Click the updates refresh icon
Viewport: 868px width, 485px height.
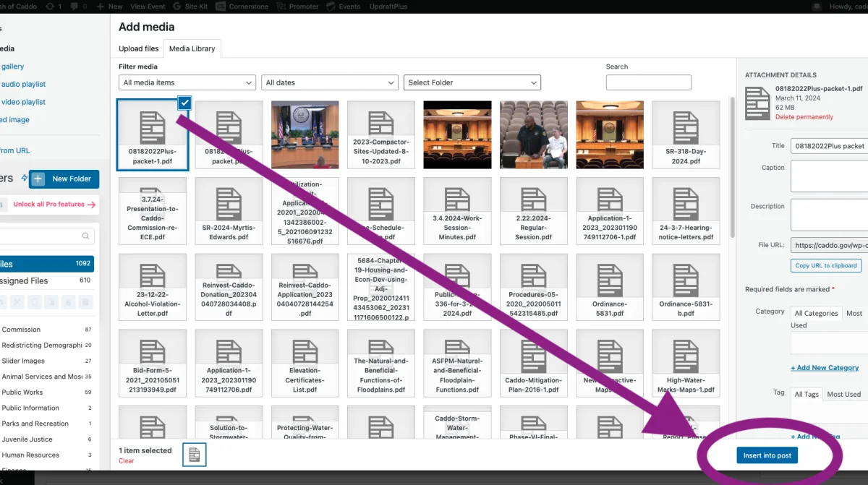click(x=50, y=7)
